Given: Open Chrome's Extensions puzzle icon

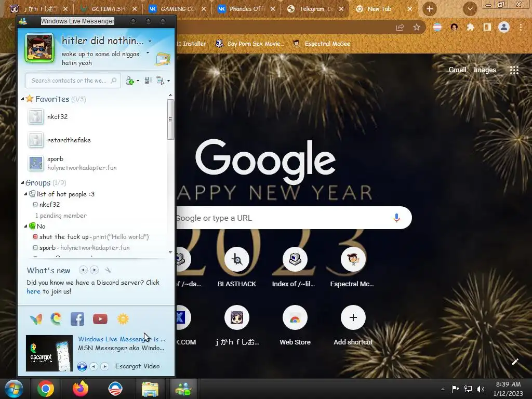Looking at the screenshot, I should tap(470, 28).
